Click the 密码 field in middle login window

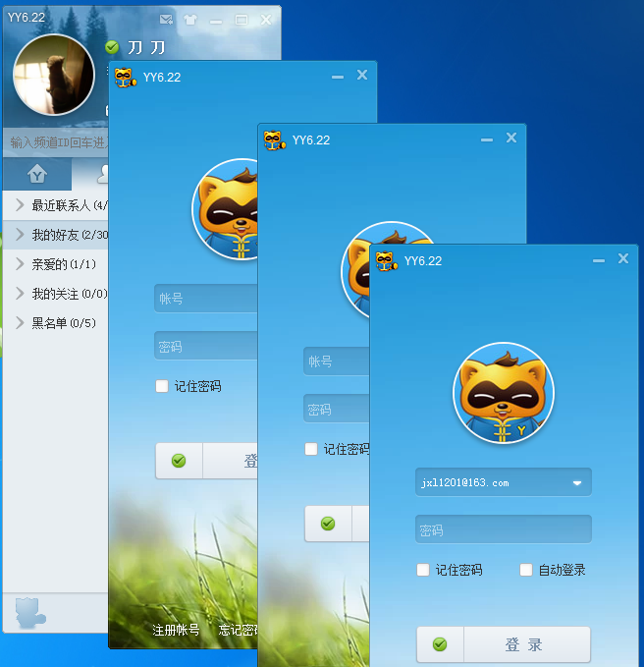337,409
